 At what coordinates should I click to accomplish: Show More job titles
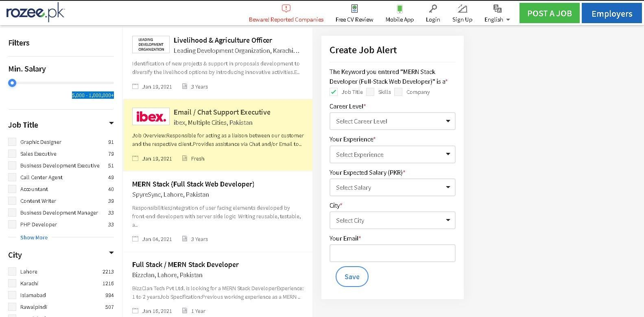coord(34,237)
